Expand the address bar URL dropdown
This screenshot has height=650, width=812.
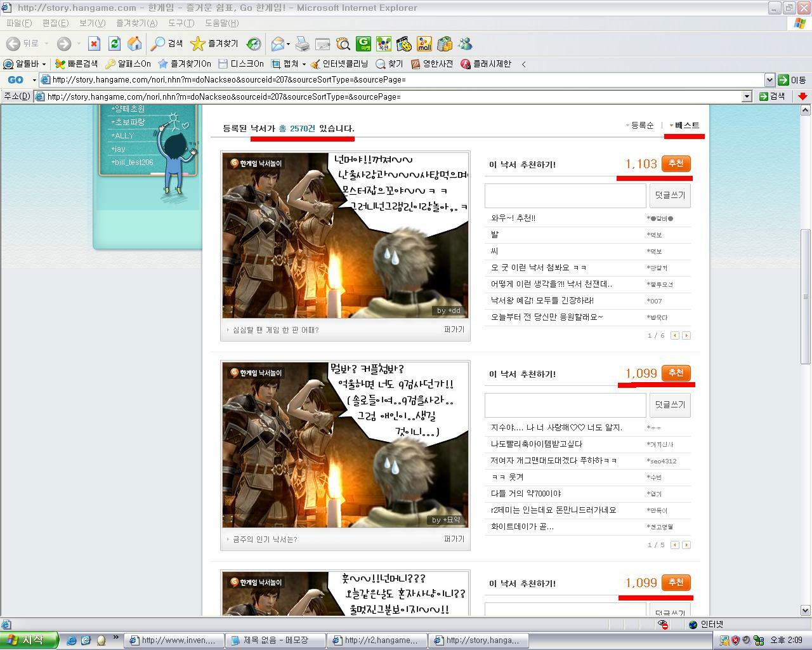(x=747, y=96)
